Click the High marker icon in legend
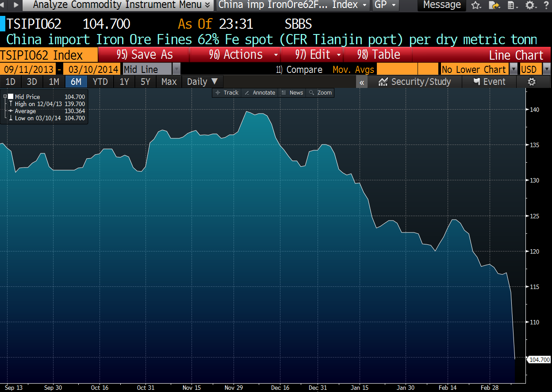552x392 pixels. pos(11,104)
